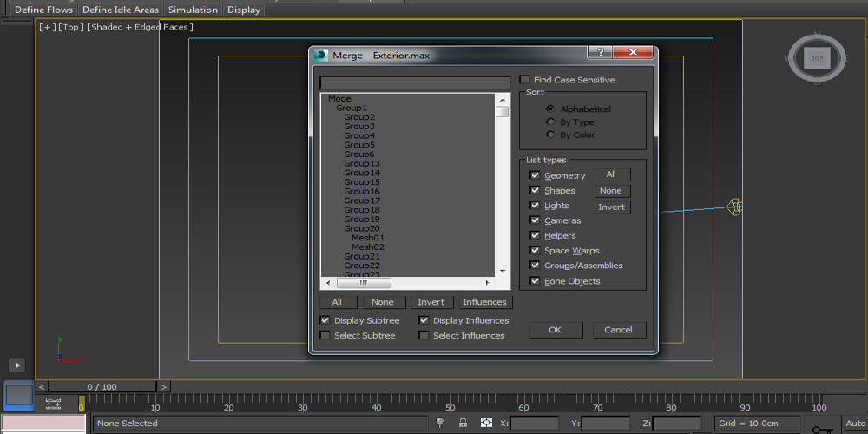This screenshot has height=434, width=868.
Task: Click the Help question mark in Merge dialog
Action: click(599, 53)
